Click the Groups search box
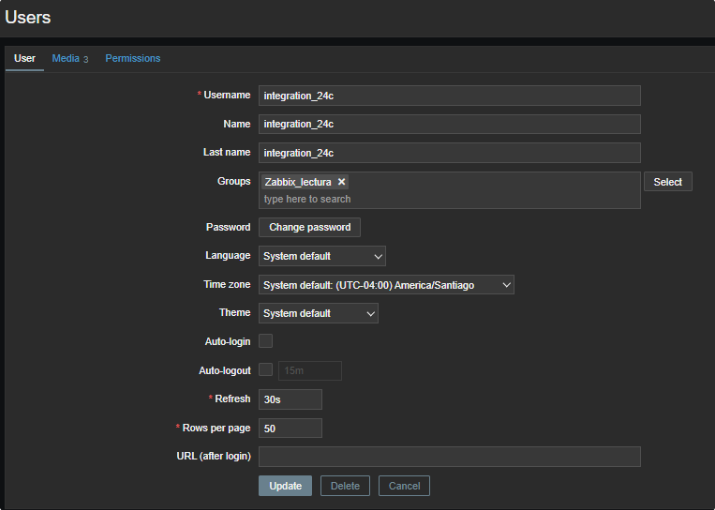The height and width of the screenshot is (510, 715). coord(449,199)
